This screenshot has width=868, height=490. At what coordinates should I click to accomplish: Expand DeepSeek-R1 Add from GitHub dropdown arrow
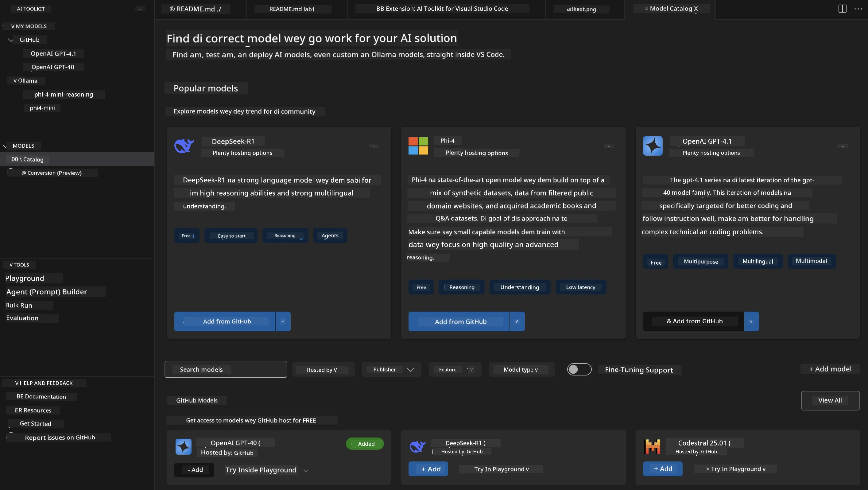point(283,321)
